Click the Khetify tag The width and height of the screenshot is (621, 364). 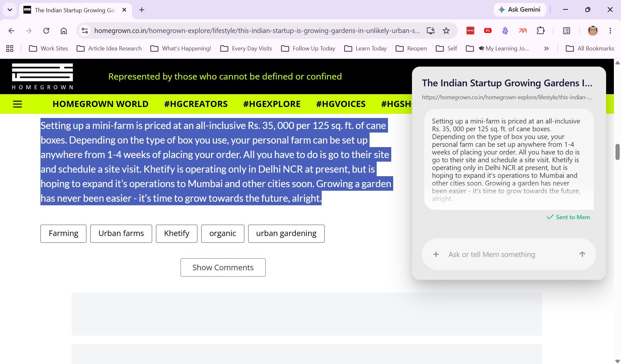177,233
